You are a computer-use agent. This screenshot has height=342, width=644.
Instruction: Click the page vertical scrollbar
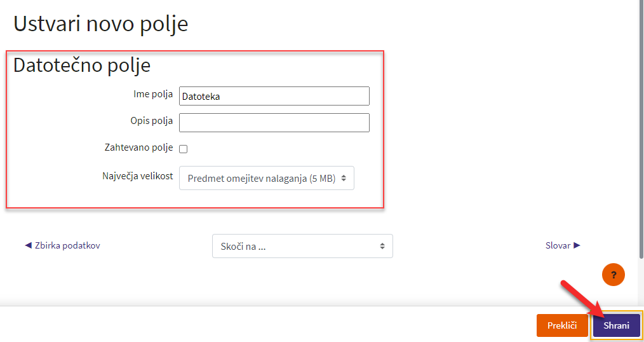(x=641, y=130)
